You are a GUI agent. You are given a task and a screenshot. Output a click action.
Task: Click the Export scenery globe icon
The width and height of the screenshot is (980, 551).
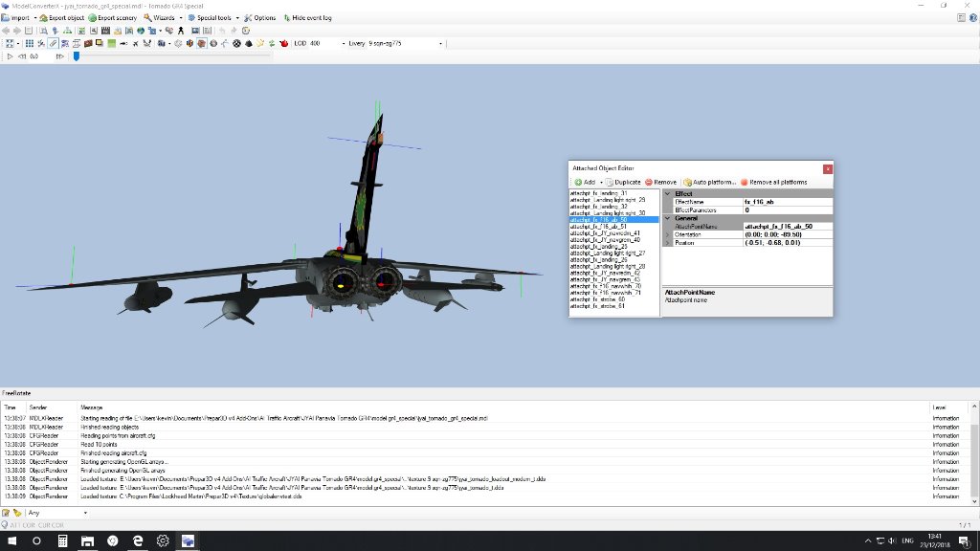point(93,17)
